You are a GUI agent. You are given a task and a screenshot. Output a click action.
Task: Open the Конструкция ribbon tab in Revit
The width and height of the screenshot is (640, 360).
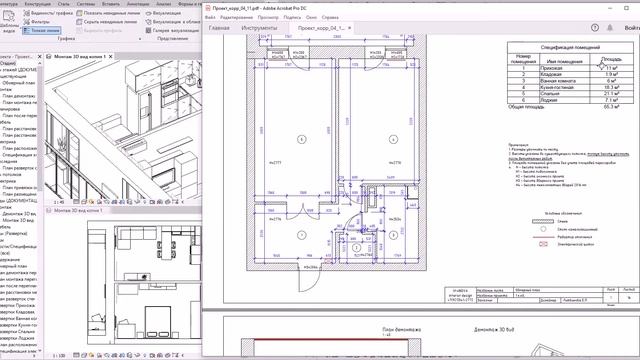38,4
